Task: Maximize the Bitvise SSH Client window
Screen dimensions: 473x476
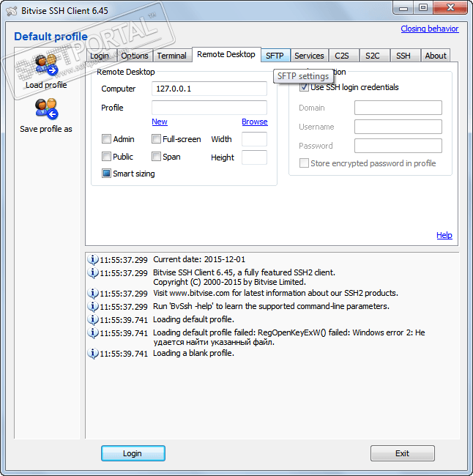Action: (x=423, y=8)
